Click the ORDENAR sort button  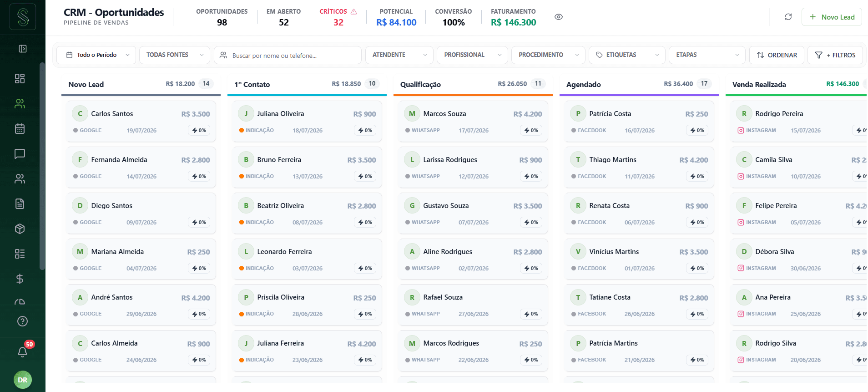pyautogui.click(x=777, y=55)
